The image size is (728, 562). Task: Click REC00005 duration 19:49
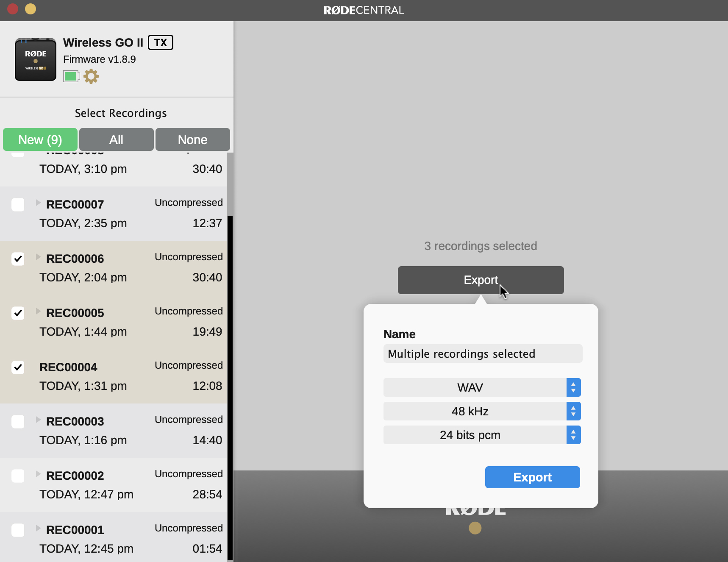(x=207, y=332)
